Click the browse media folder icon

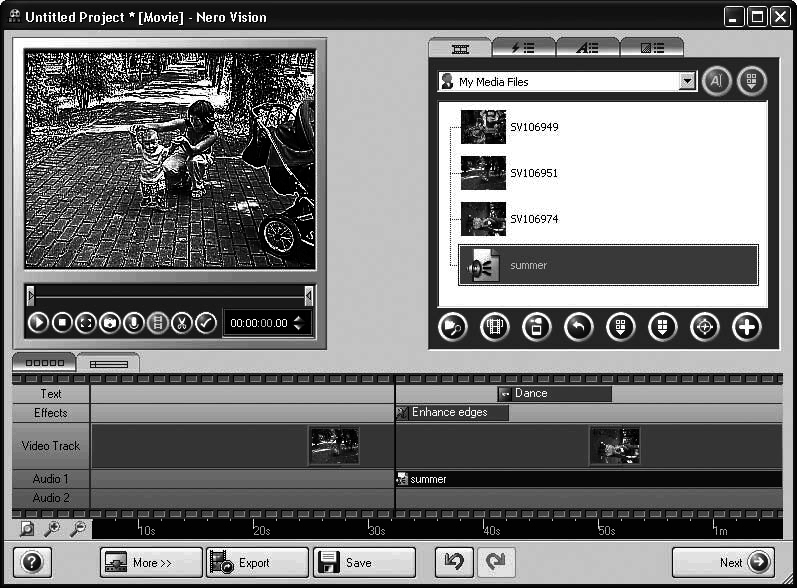pyautogui.click(x=453, y=327)
